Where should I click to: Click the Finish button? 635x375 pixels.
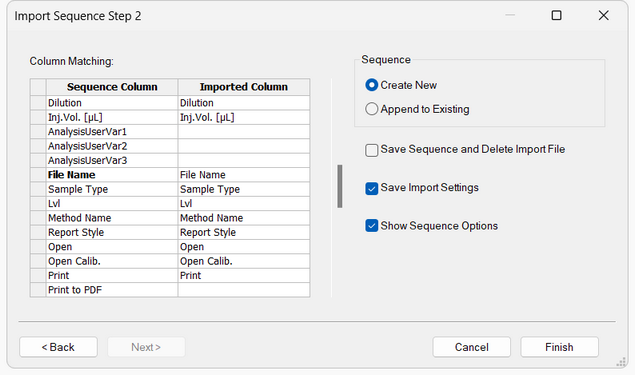559,347
